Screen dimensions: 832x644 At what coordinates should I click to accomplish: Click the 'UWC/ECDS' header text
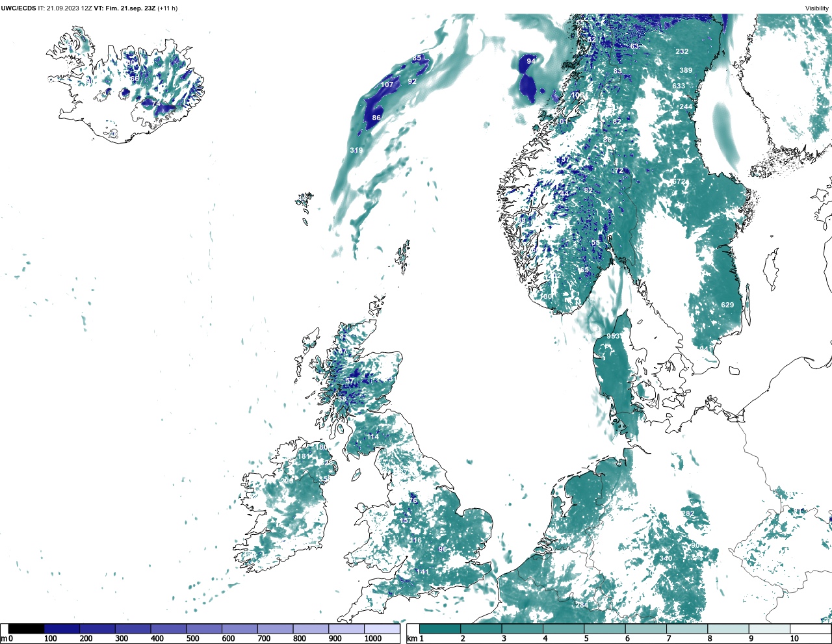tap(18, 8)
